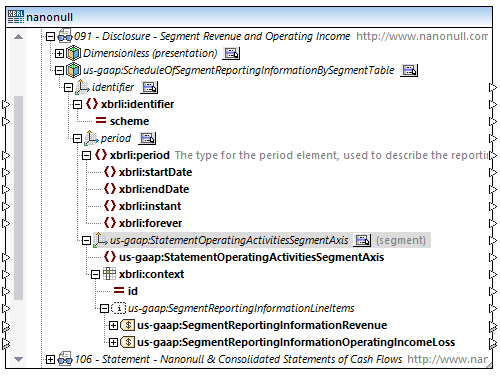Collapse the xbrli:context node
This screenshot has height=377, width=500.
95,274
